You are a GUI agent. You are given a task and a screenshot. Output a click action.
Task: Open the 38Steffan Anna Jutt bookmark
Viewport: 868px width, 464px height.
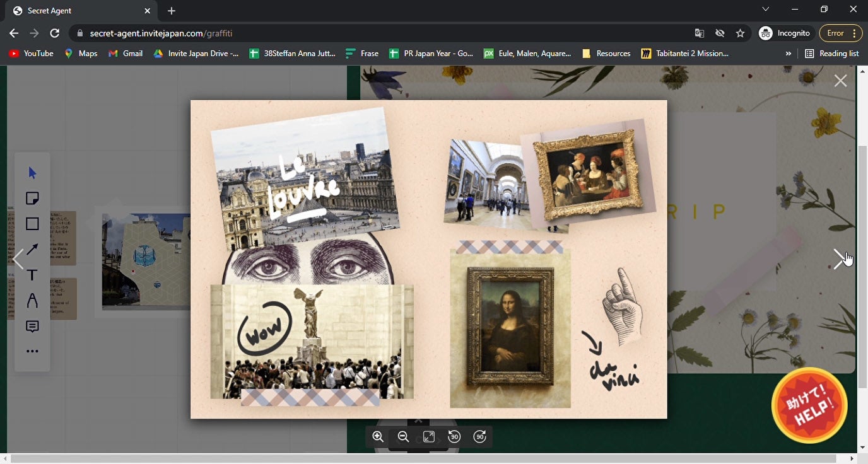[293, 54]
